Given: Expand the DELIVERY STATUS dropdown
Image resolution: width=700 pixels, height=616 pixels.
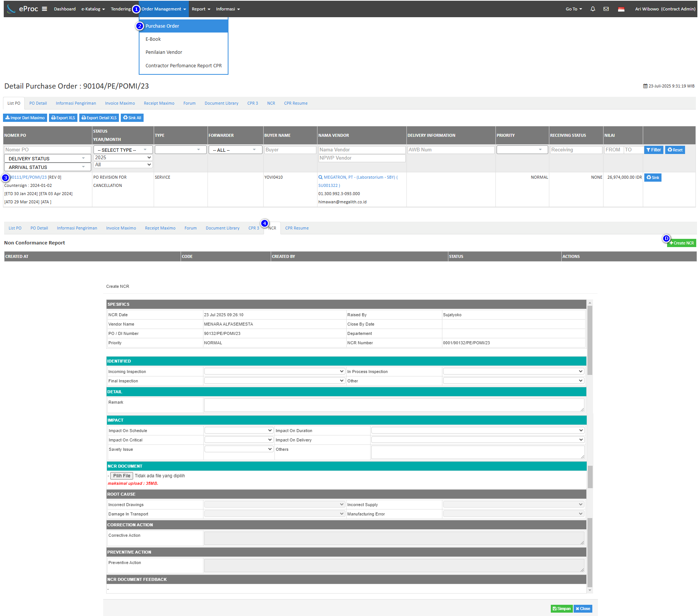Looking at the screenshot, I should [47, 158].
